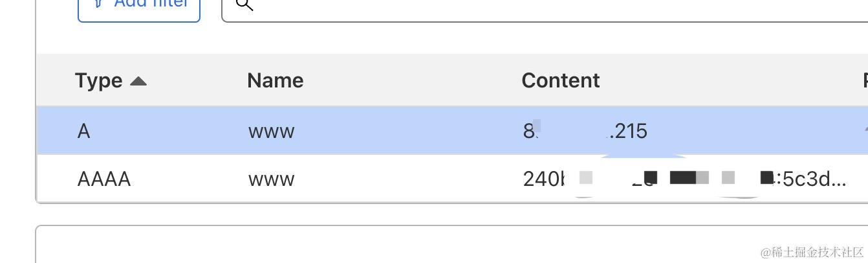Viewport: 868px width, 263px height.
Task: Click the www name in A record row
Action: point(271,131)
